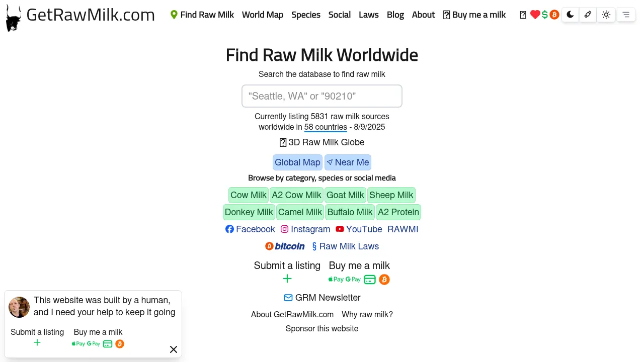Open the YouTube listings link
Screen dimensions: 644x362
pyautogui.click(x=359, y=229)
